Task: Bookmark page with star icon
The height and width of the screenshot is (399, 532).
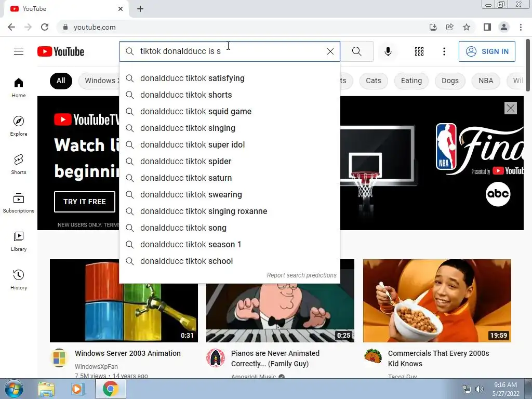Action: (467, 27)
